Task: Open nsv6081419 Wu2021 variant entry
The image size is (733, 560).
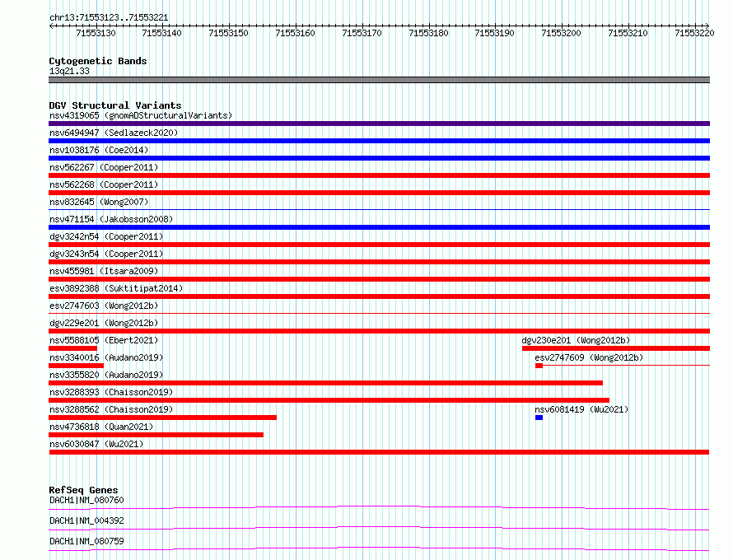Action: [581, 409]
